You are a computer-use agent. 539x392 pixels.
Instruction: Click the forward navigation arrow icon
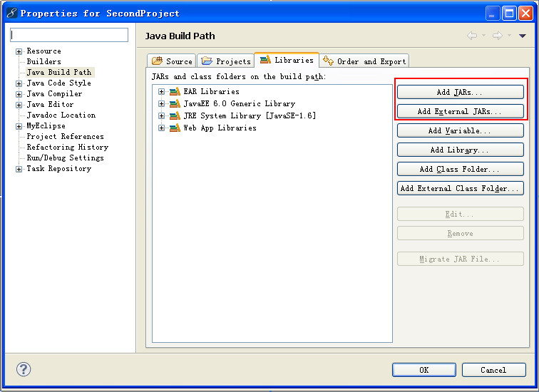(498, 36)
